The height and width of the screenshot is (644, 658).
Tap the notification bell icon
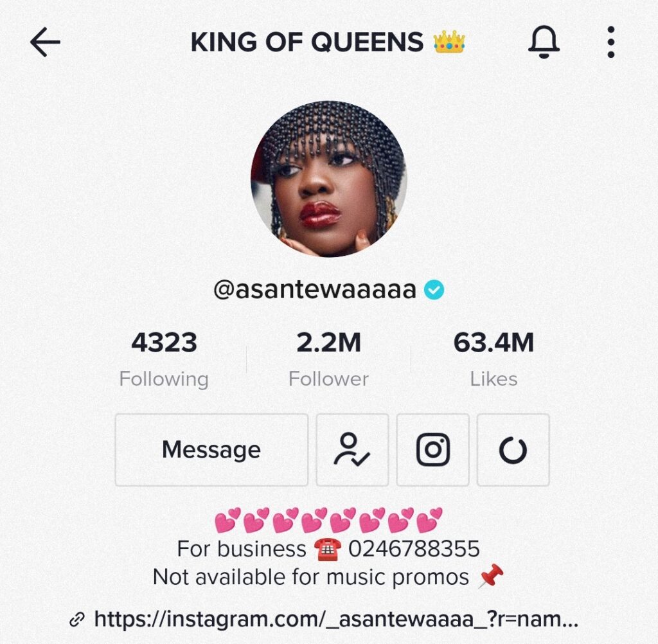[544, 42]
